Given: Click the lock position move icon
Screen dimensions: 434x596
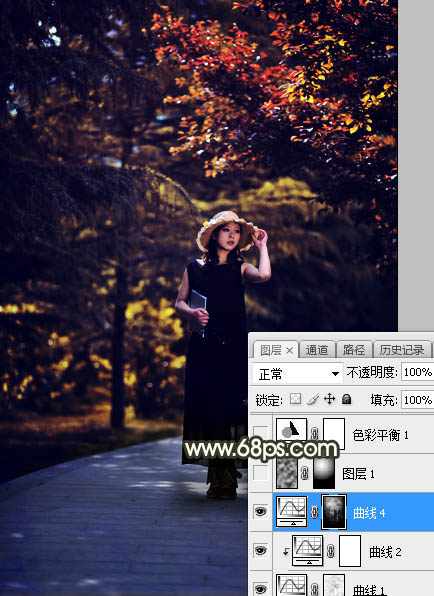Looking at the screenshot, I should click(x=329, y=399).
